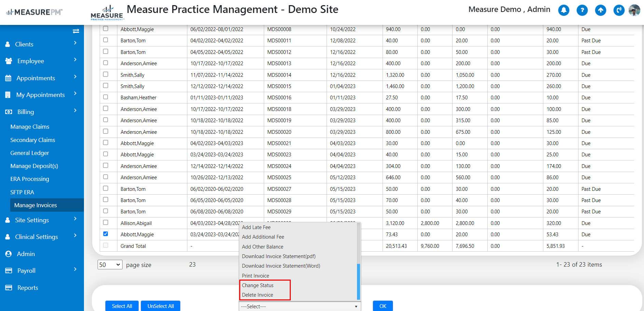Screen dimensions: 644x311
Task: Click the OK button
Action: [x=383, y=306]
